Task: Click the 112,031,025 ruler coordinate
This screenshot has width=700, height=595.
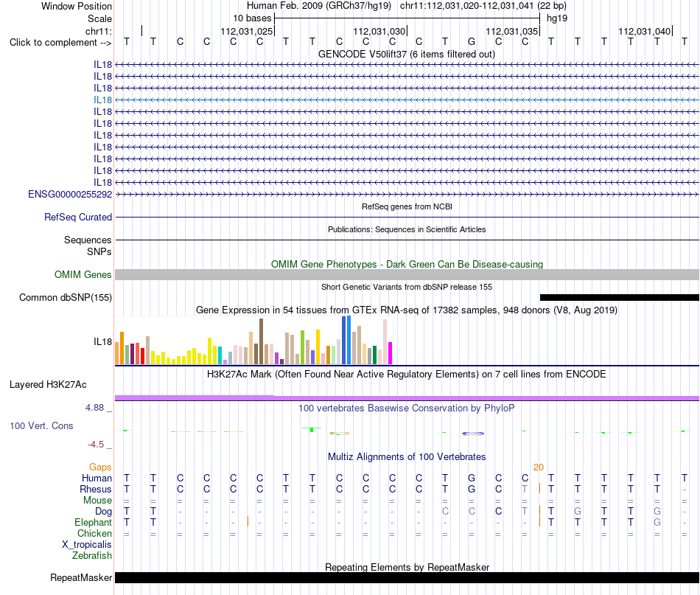Action: click(246, 31)
